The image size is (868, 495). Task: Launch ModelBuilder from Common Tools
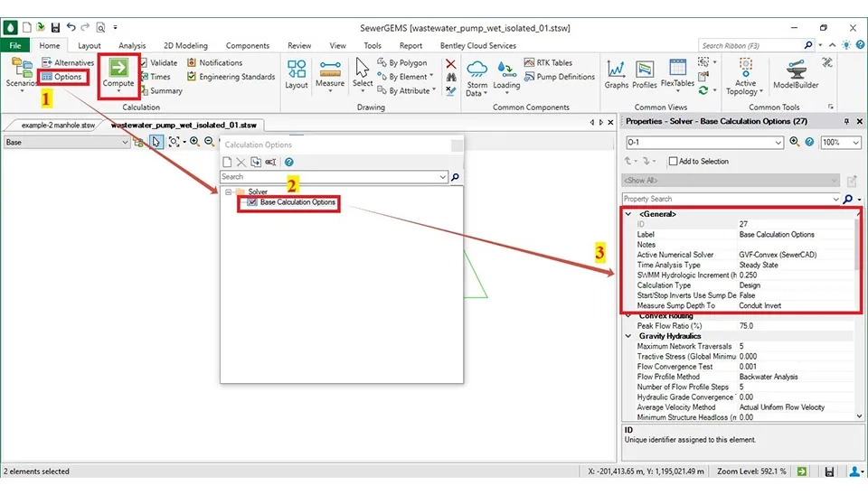[x=794, y=74]
